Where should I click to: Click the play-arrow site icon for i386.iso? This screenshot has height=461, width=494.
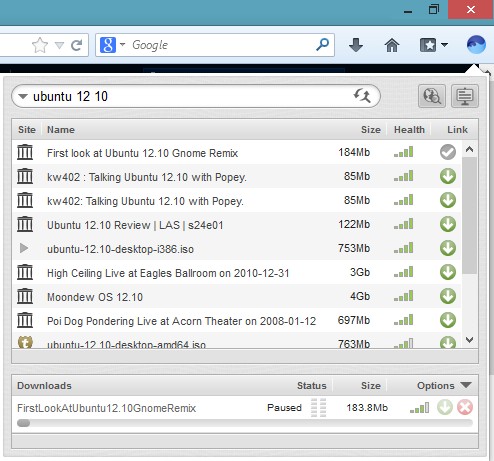[x=24, y=248]
